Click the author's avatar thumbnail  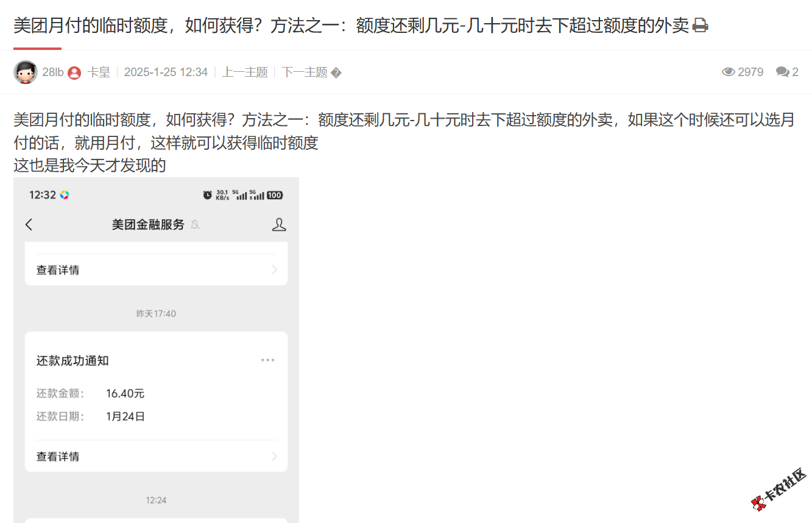pos(26,72)
